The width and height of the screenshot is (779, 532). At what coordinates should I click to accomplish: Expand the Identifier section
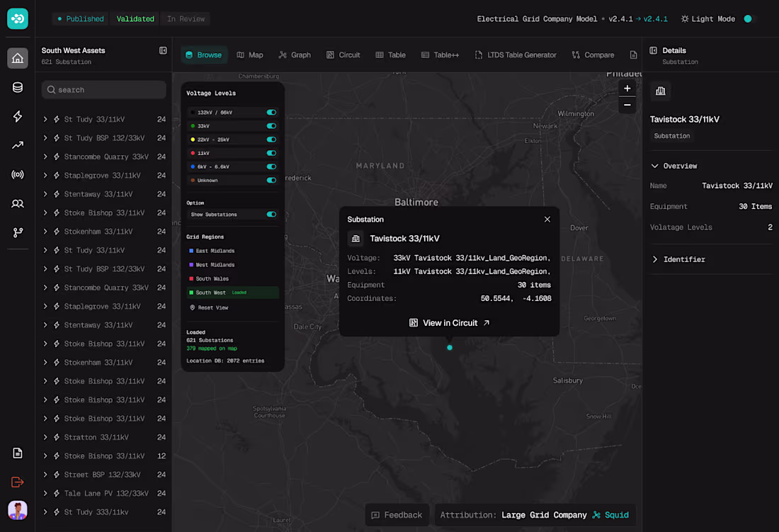655,259
